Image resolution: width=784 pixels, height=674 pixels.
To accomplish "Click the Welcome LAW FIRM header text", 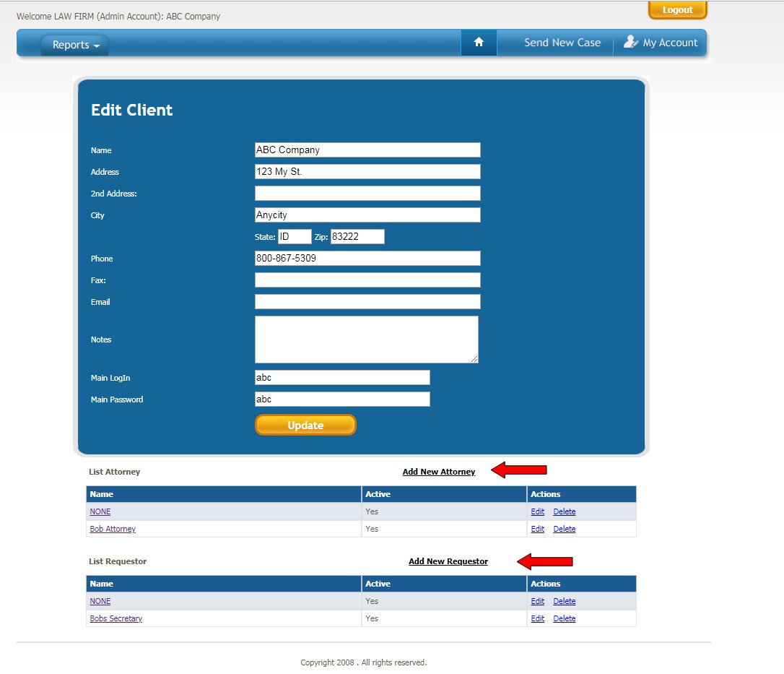I will (118, 17).
